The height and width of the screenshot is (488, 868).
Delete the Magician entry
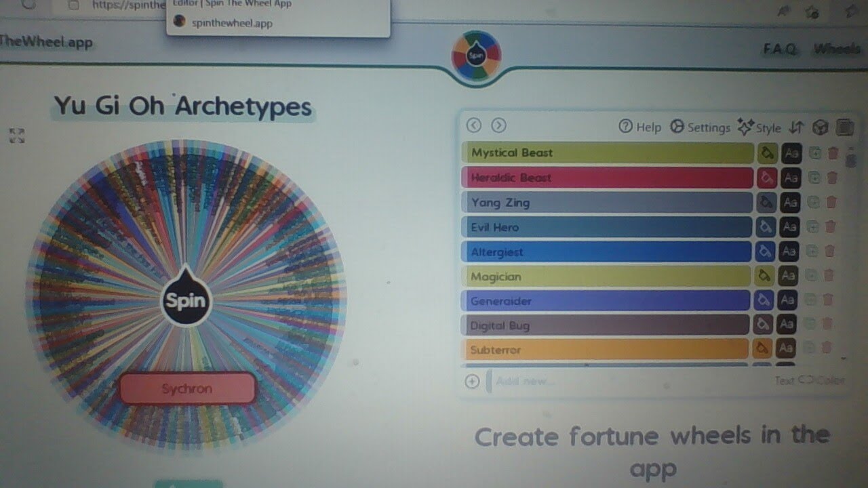pos(829,276)
